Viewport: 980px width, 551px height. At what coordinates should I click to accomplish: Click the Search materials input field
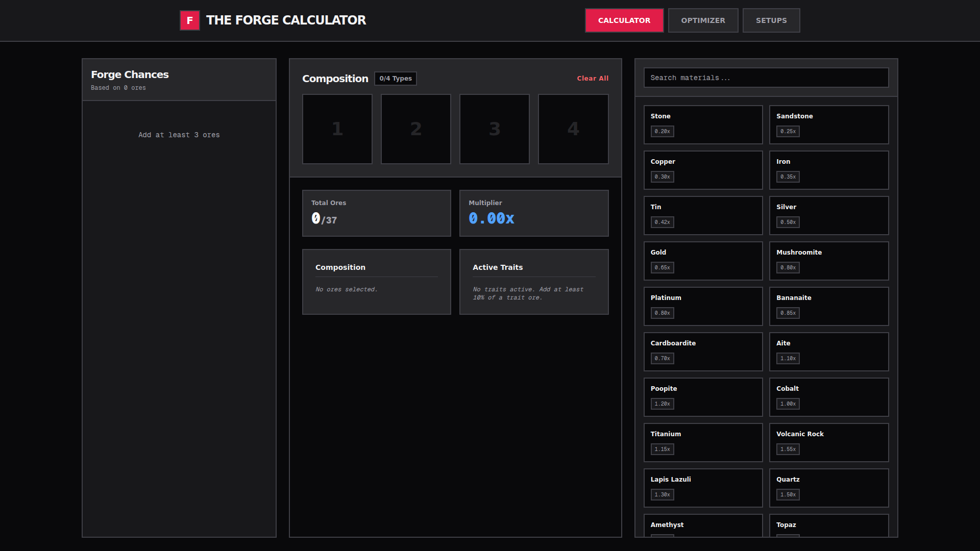pyautogui.click(x=766, y=78)
